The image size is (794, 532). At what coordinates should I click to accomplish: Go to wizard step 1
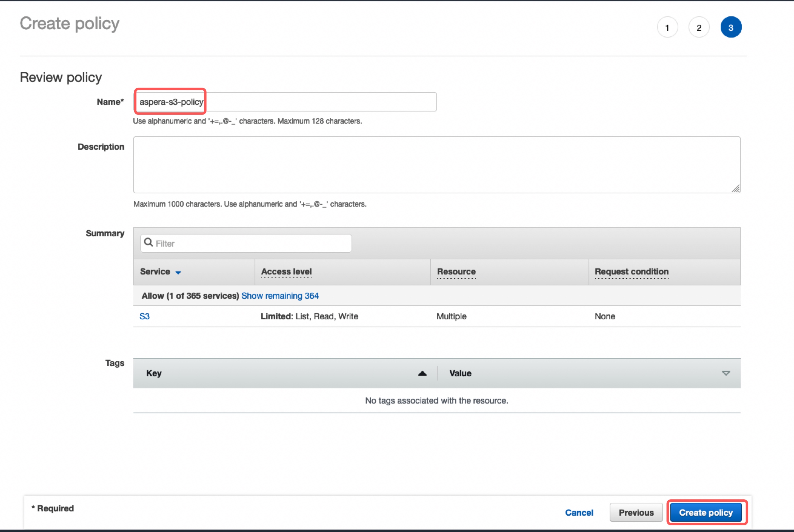(667, 27)
